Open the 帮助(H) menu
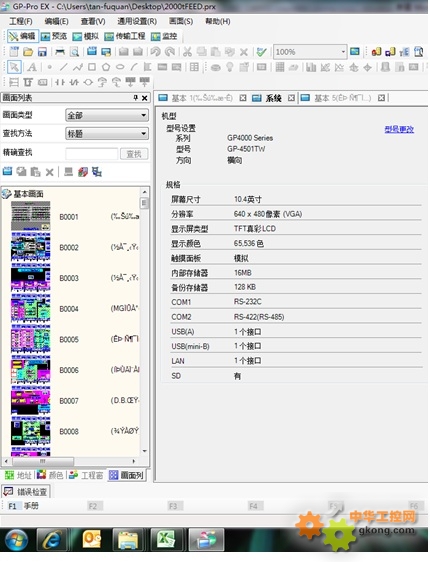Screen dimensions: 430x562 [x=218, y=22]
